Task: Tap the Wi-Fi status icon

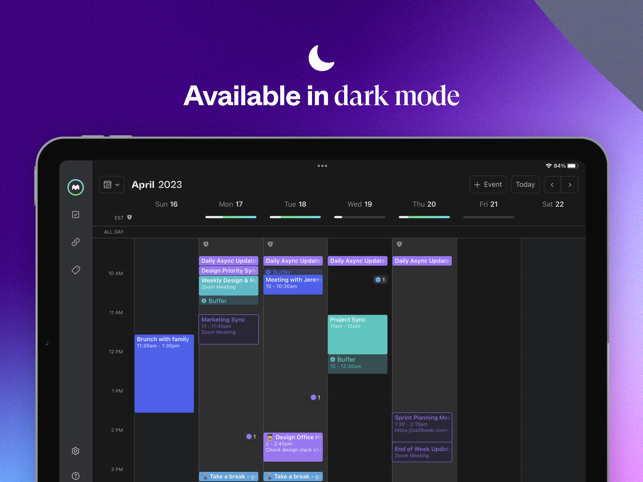Action: click(549, 166)
